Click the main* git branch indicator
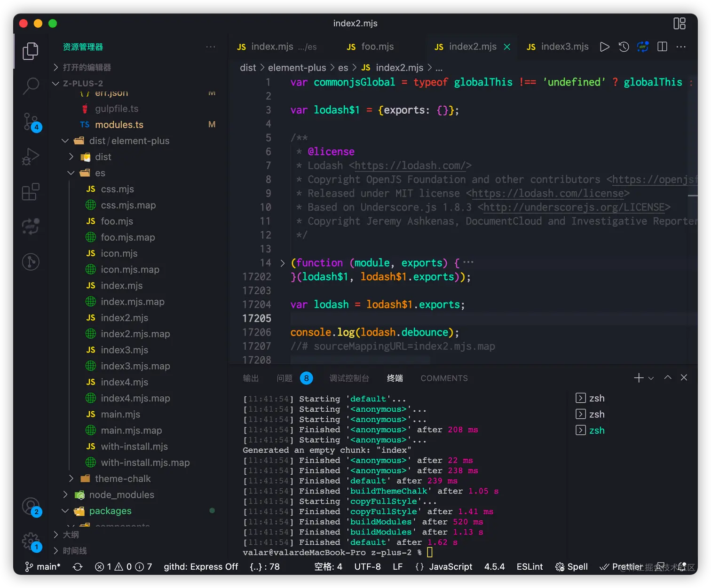Screen dimensions: 711x588 point(43,567)
